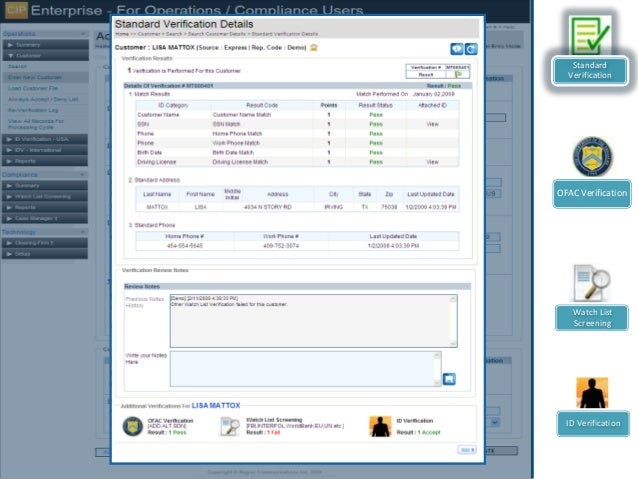Save notes with the blue disk icon
This screenshot has width=638, height=479.
tap(449, 379)
